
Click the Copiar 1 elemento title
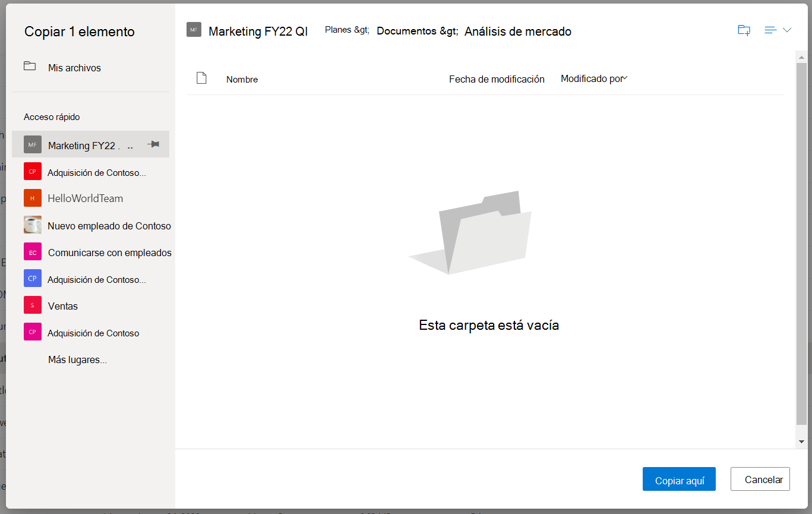(x=80, y=31)
